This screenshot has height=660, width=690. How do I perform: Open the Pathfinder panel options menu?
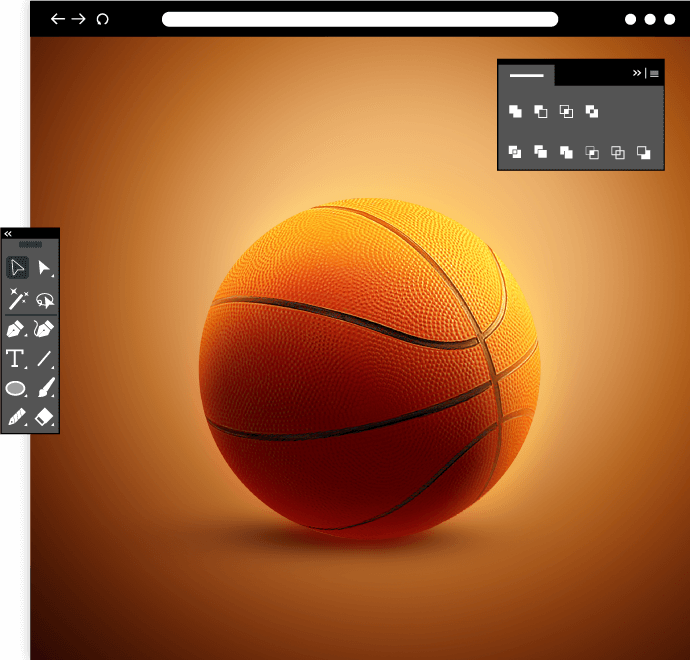654,73
